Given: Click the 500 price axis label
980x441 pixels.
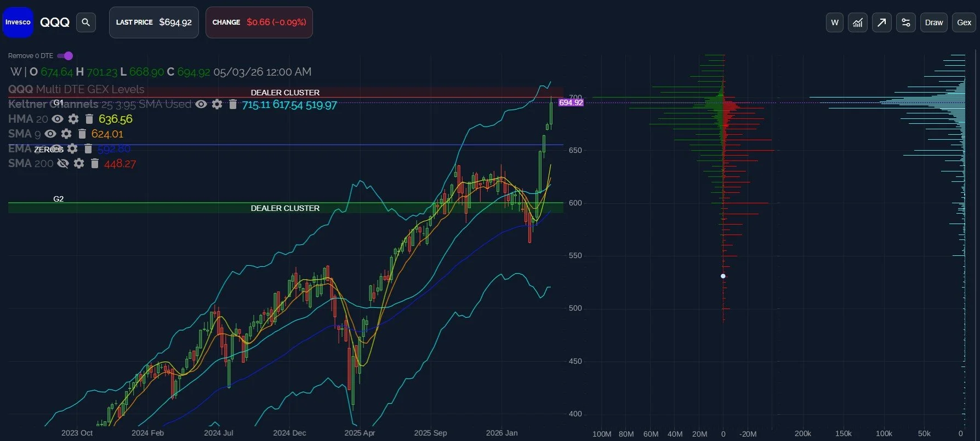Looking at the screenshot, I should [x=576, y=308].
